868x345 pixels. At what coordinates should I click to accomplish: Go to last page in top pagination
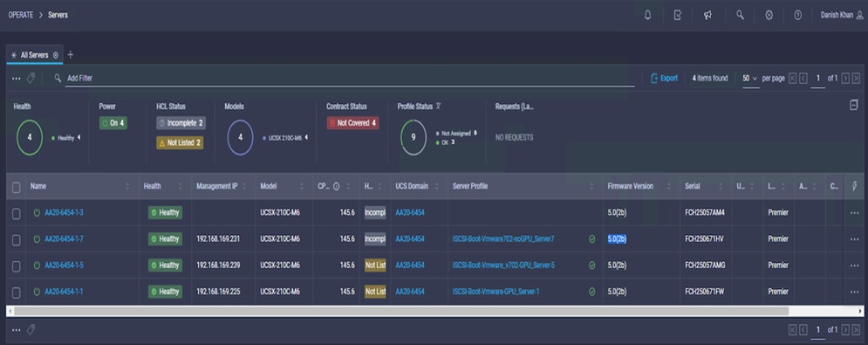857,79
